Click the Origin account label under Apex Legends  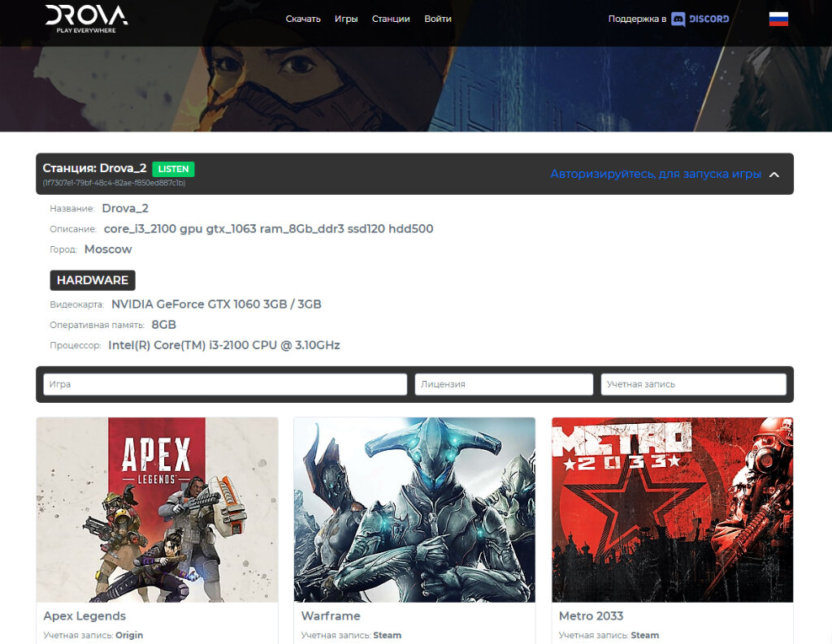pyautogui.click(x=129, y=635)
